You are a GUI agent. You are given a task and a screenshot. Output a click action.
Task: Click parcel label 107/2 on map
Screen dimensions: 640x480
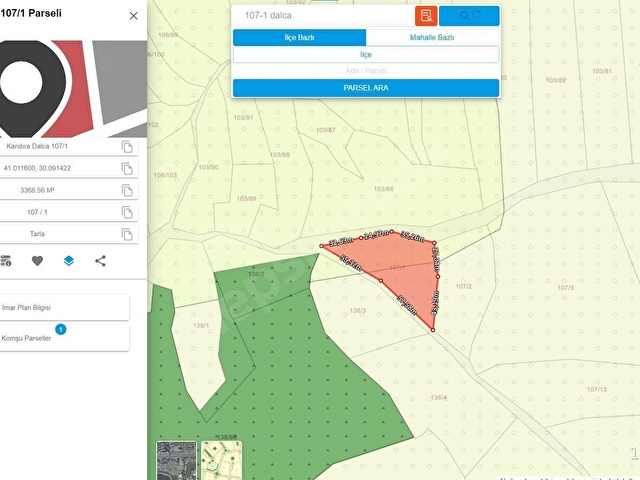464,287
